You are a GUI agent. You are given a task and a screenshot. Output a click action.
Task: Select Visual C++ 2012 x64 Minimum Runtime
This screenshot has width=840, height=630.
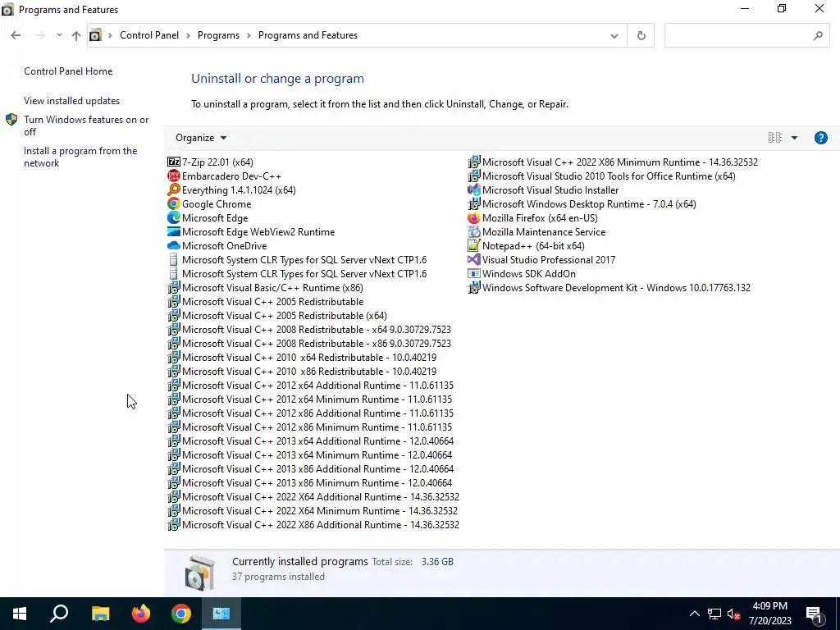coord(310,399)
